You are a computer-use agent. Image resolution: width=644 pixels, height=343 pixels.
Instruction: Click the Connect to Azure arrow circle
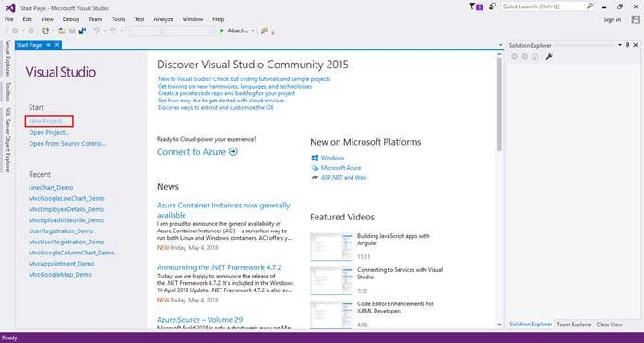tap(233, 152)
